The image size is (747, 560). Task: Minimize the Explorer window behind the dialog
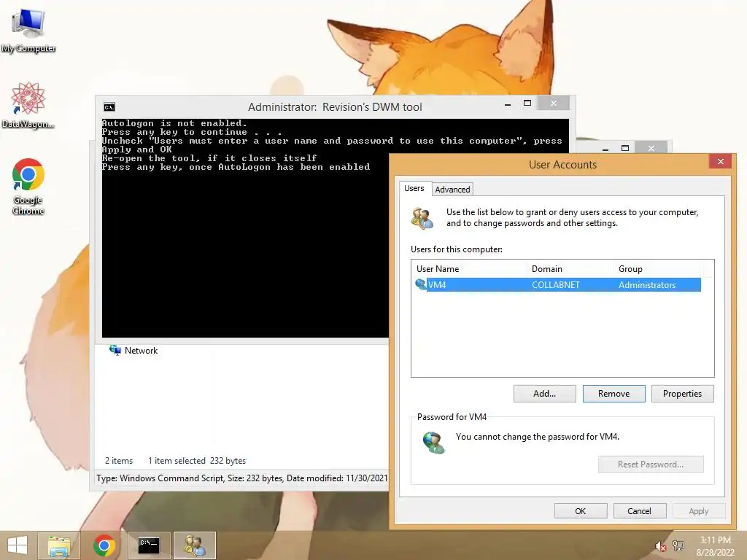[605, 148]
